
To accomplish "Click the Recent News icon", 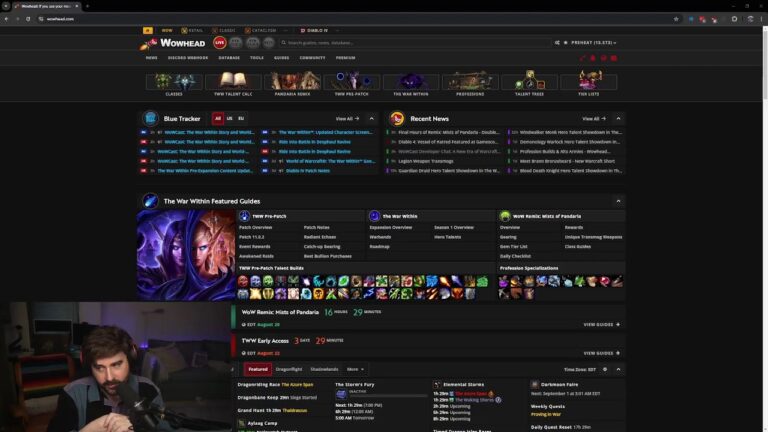I will [397, 118].
